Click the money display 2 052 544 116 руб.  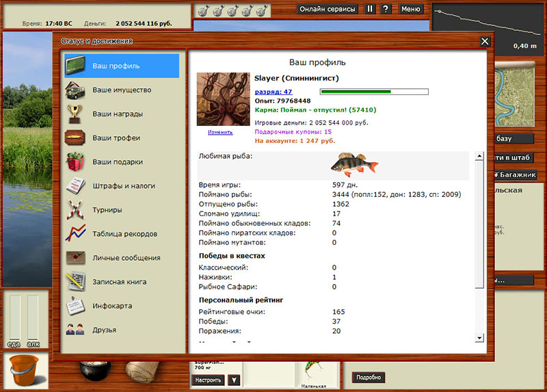pos(144,24)
